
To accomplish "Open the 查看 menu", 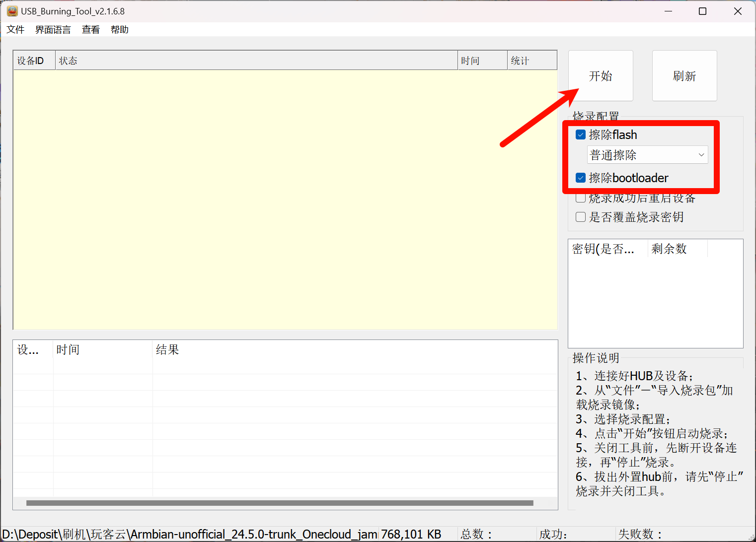I will tap(90, 30).
